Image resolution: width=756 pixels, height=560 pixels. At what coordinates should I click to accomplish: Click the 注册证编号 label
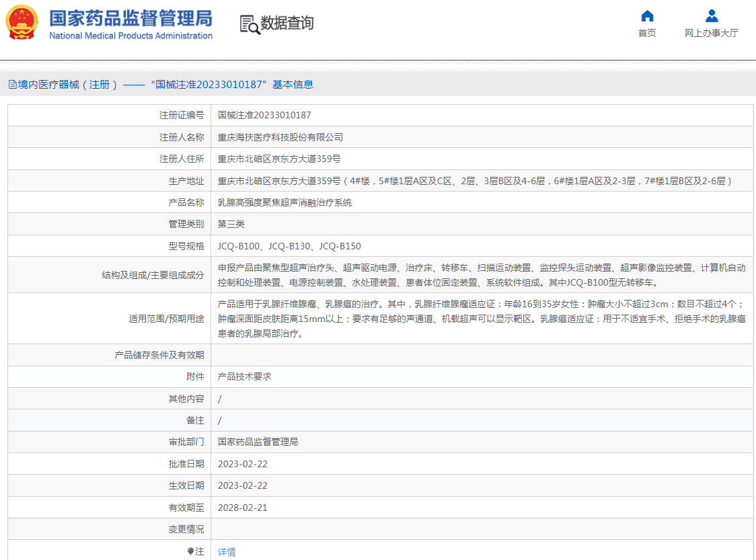[x=182, y=115]
